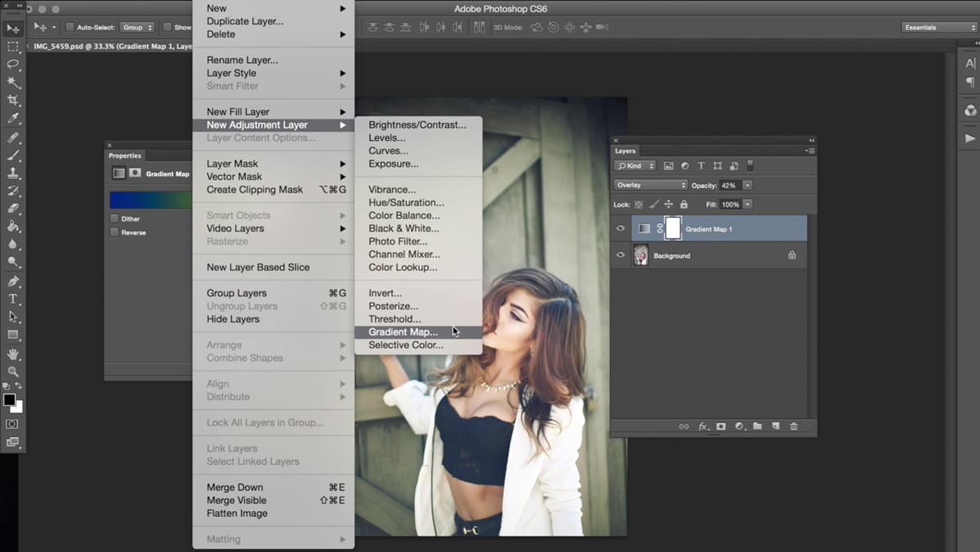The width and height of the screenshot is (980, 552).
Task: Toggle lock image pixels brush icon
Action: pos(654,204)
